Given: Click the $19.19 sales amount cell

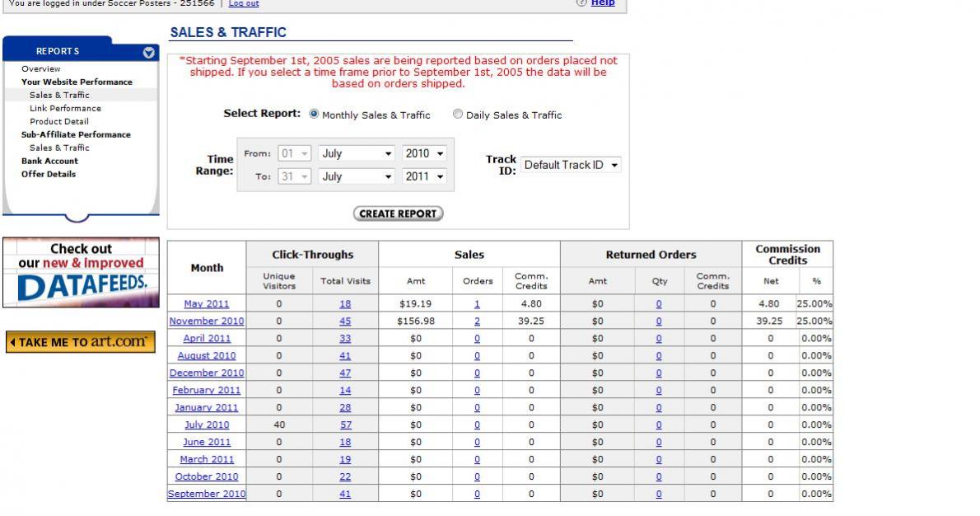Looking at the screenshot, I should click(415, 304).
